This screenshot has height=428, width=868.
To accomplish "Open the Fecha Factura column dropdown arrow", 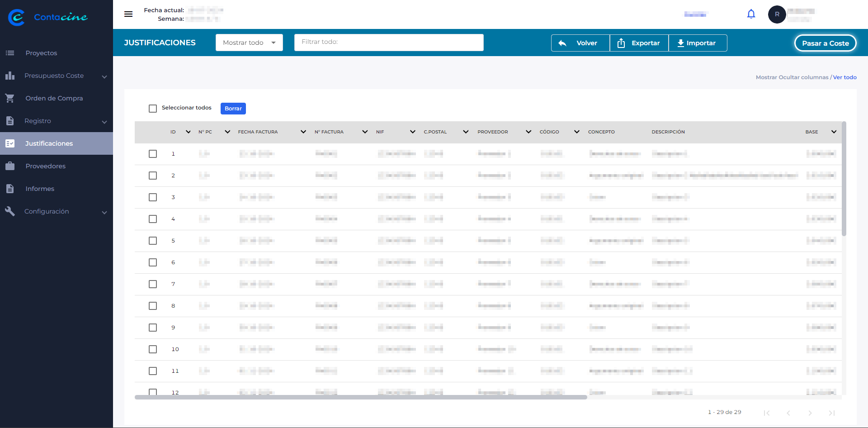I will click(x=303, y=132).
